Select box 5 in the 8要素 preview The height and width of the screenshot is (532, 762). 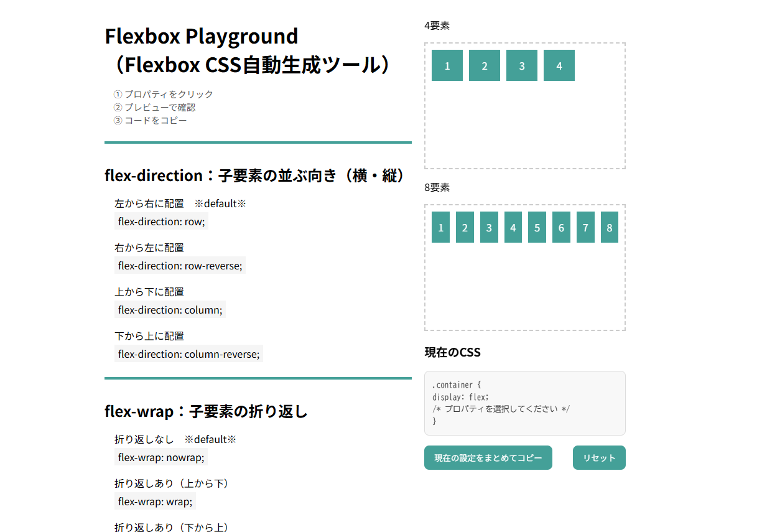(x=537, y=227)
